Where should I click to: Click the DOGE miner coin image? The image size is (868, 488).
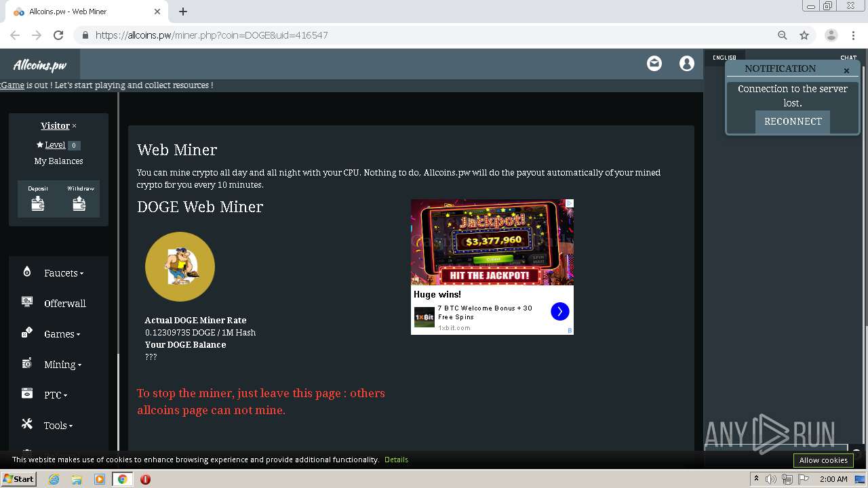pyautogui.click(x=180, y=267)
